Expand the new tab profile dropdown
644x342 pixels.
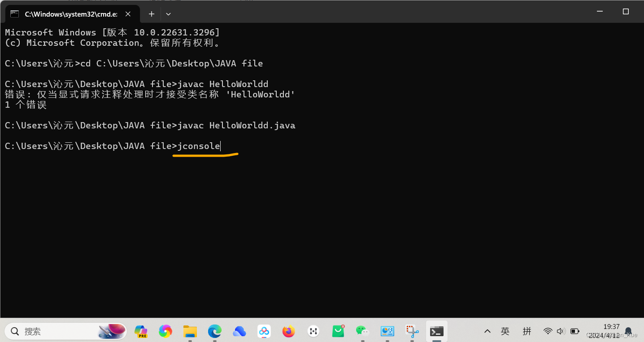click(168, 14)
